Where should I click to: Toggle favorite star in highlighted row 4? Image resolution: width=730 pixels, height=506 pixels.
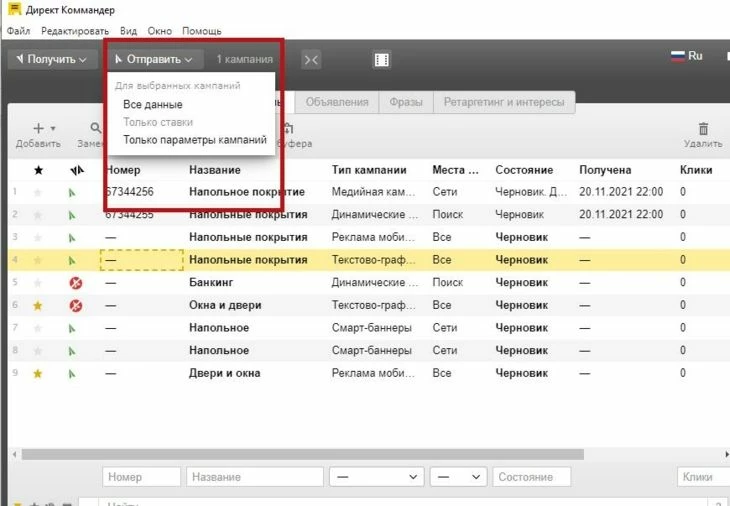tap(38, 260)
